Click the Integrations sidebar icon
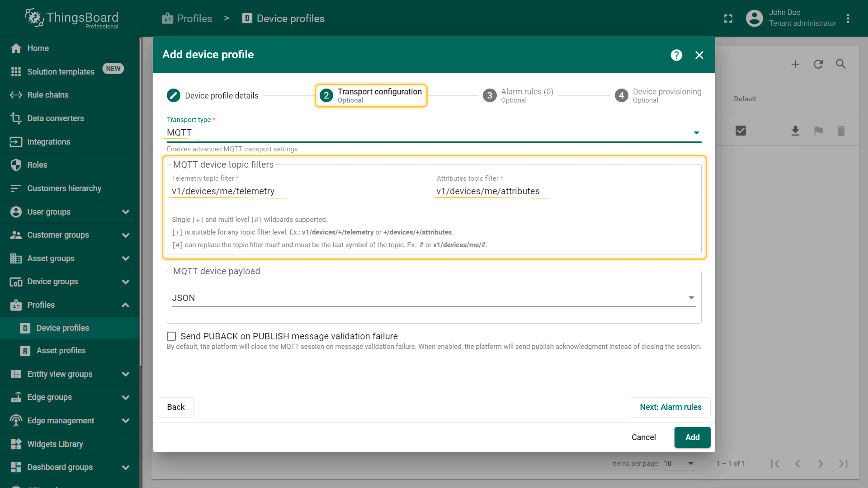This screenshot has width=868, height=488. pyautogui.click(x=16, y=142)
